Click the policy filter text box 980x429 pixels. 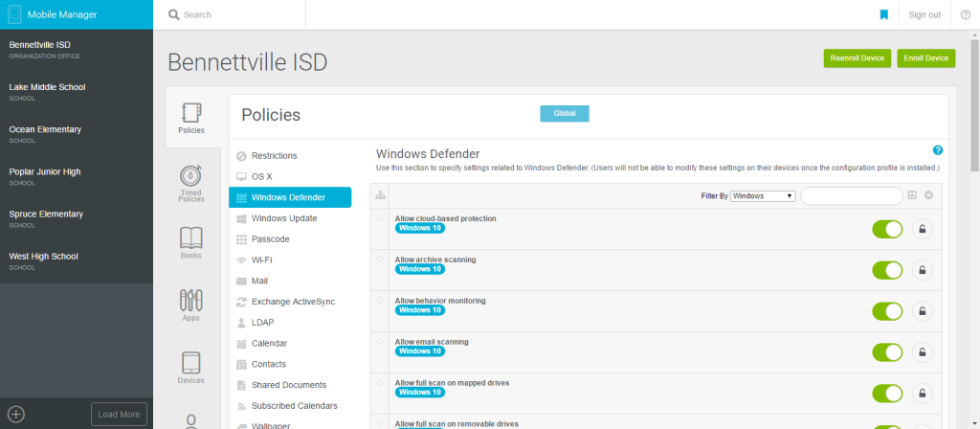point(852,195)
